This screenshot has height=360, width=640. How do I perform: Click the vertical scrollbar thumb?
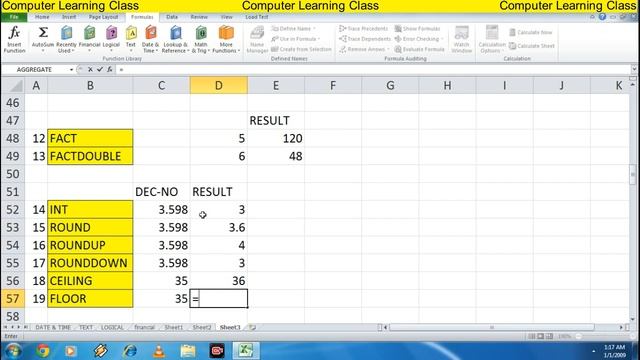click(633, 175)
